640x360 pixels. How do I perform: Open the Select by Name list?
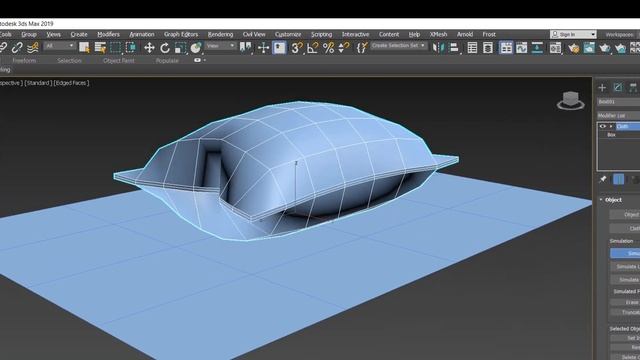click(100, 48)
